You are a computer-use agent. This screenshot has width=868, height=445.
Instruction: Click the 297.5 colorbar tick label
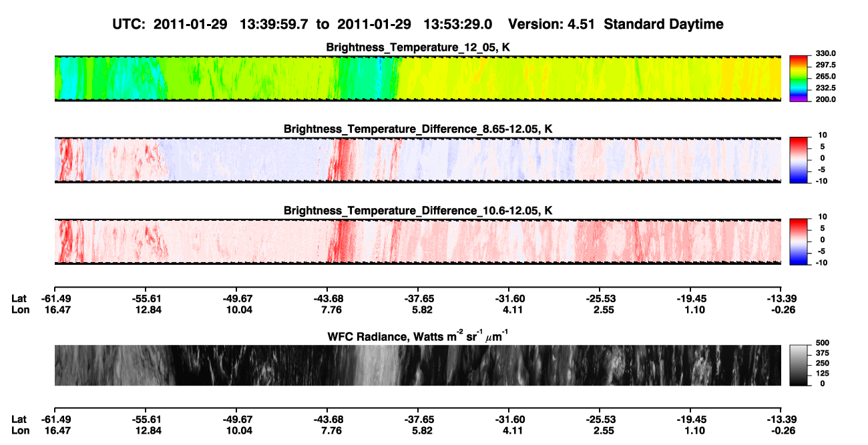pyautogui.click(x=825, y=65)
